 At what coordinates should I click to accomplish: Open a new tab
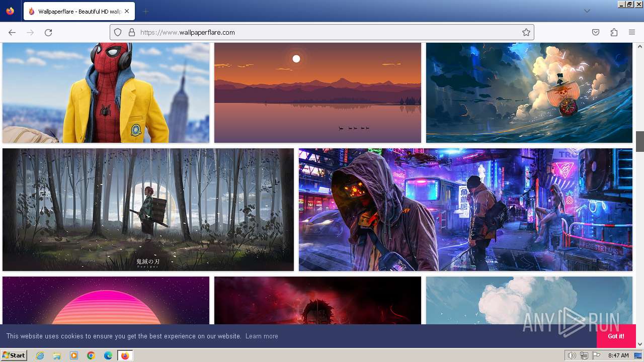point(145,11)
